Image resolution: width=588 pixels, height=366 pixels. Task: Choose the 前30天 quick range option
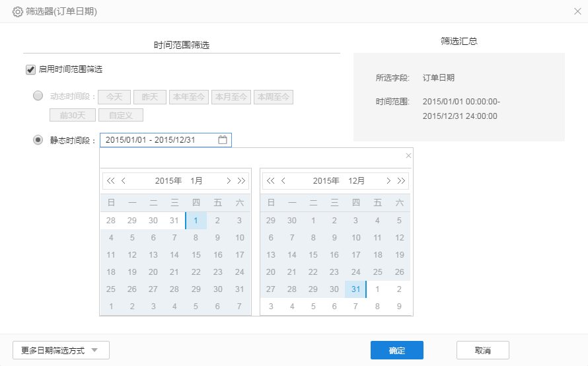(x=73, y=115)
